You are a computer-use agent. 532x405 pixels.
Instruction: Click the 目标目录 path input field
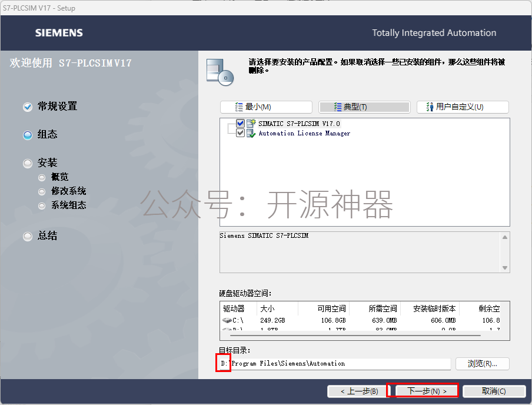[335, 364]
